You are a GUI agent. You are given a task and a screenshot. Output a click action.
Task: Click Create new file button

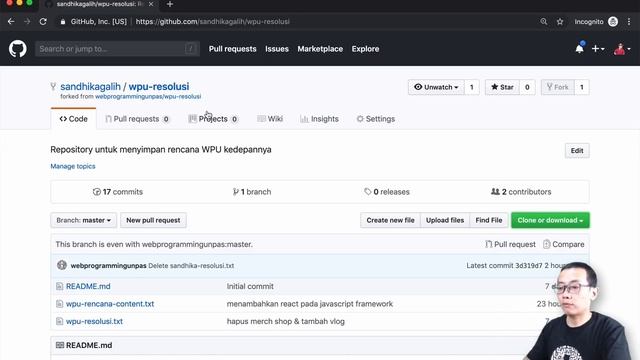(390, 220)
